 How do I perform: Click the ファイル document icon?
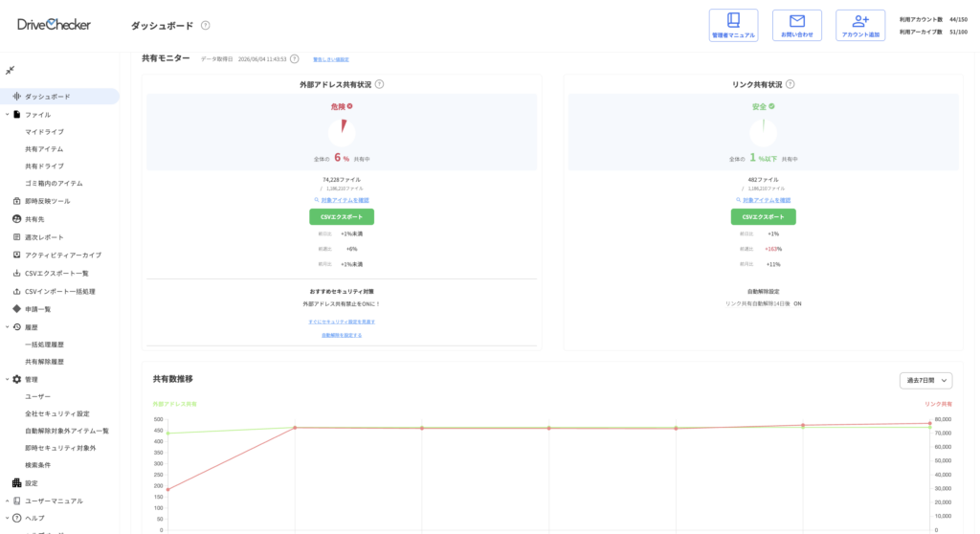(x=17, y=115)
